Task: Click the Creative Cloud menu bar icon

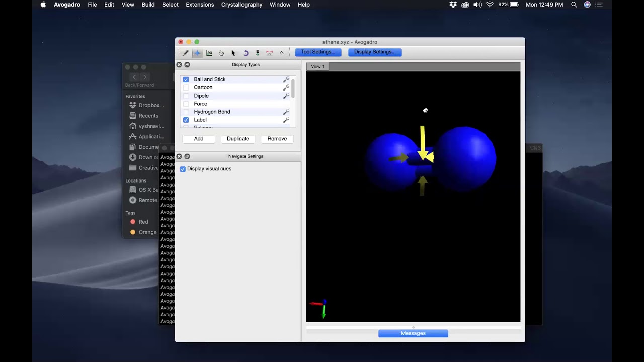Action: point(465,5)
